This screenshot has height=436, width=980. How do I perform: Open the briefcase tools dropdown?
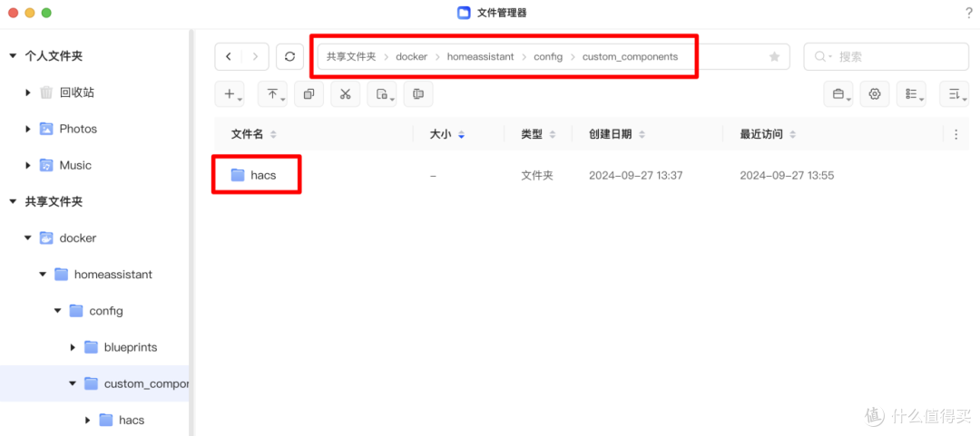pos(838,94)
